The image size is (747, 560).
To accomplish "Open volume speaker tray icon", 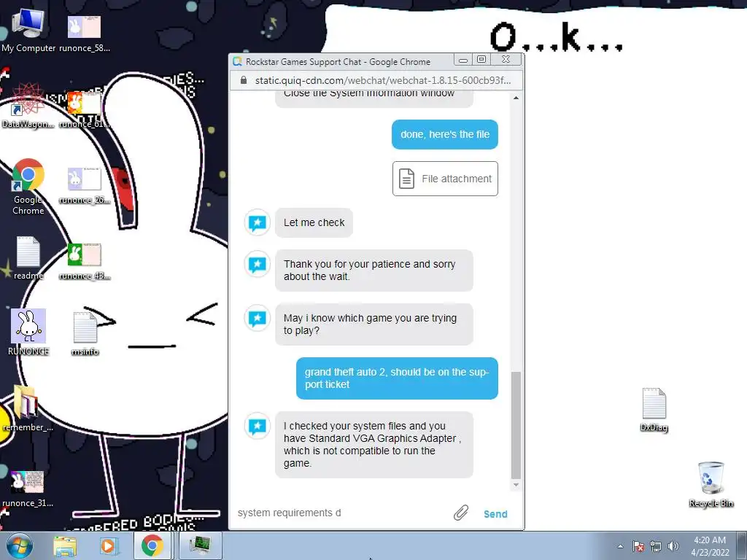I will (x=673, y=546).
